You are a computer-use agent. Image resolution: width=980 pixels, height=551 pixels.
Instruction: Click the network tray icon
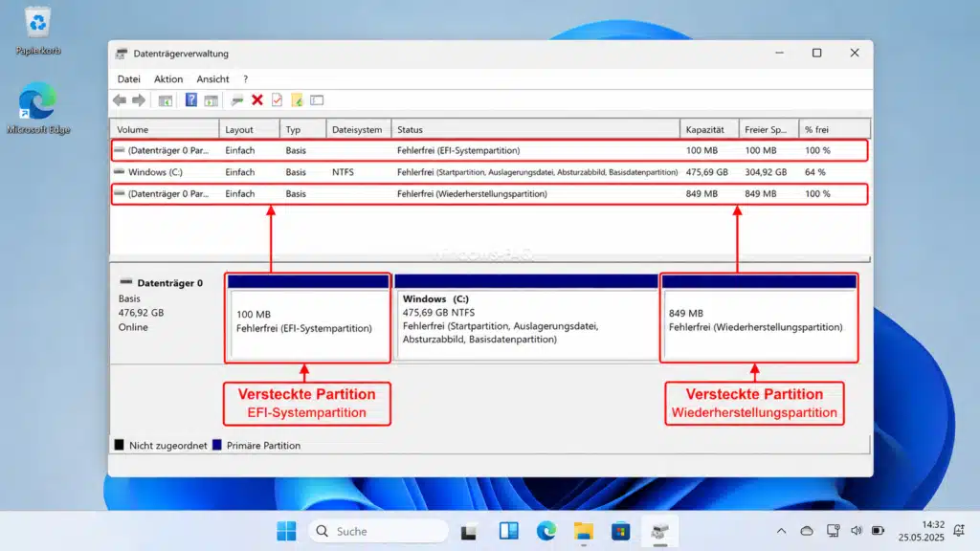click(x=833, y=531)
